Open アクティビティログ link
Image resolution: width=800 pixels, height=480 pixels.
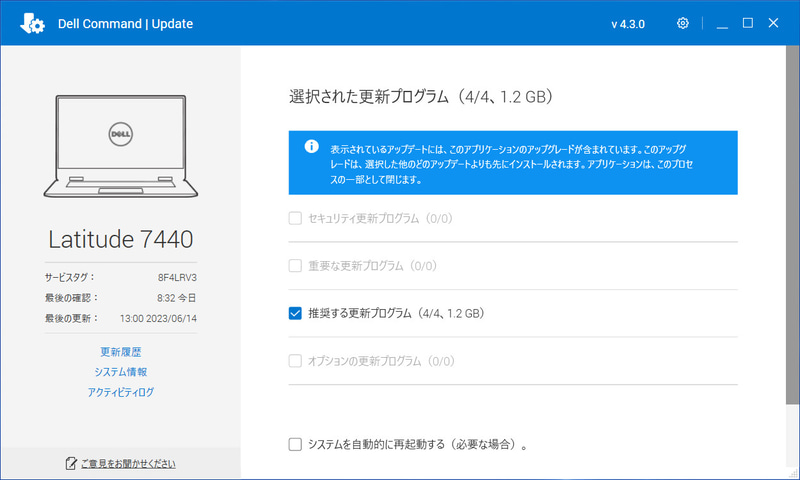(121, 392)
